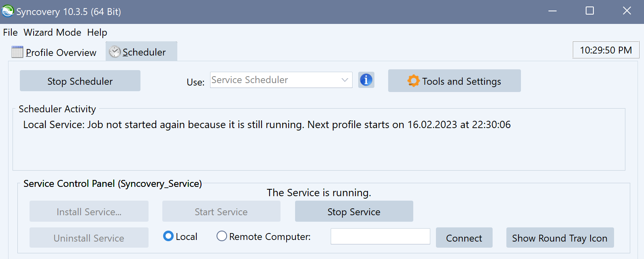Open the File menu
The width and height of the screenshot is (644, 259).
click(10, 32)
